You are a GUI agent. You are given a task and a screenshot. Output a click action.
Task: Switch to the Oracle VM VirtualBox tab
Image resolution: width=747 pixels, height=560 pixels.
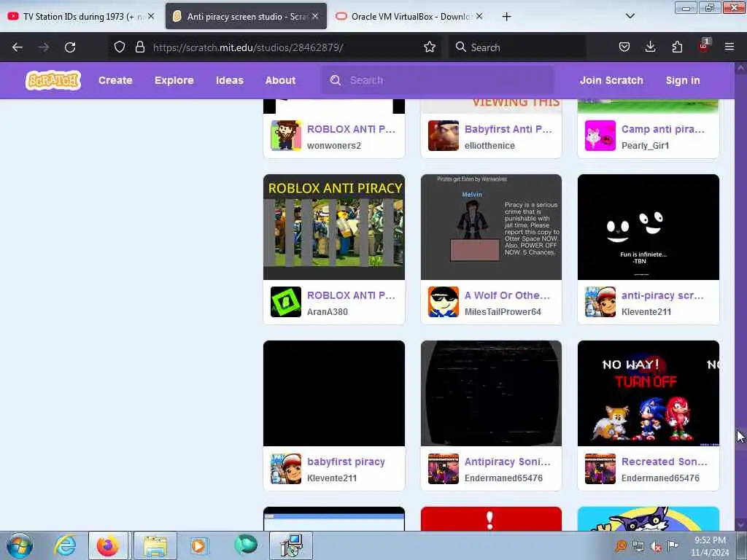coord(409,16)
